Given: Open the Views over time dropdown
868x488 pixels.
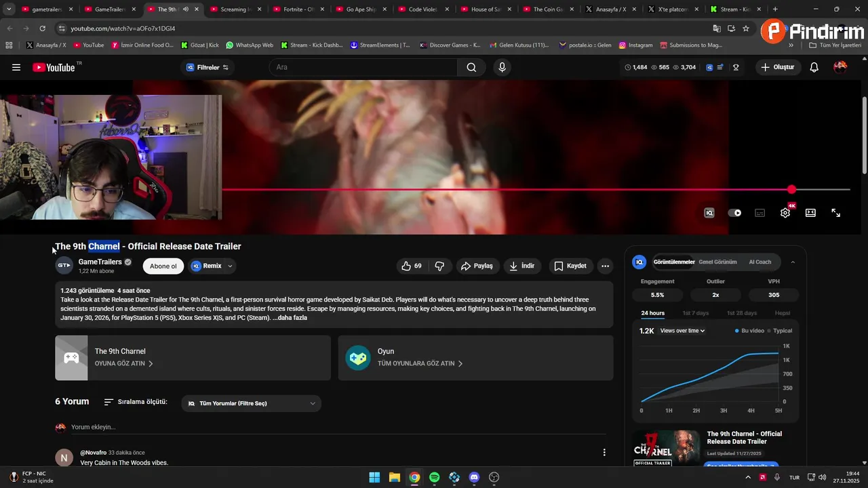Looking at the screenshot, I should point(682,331).
